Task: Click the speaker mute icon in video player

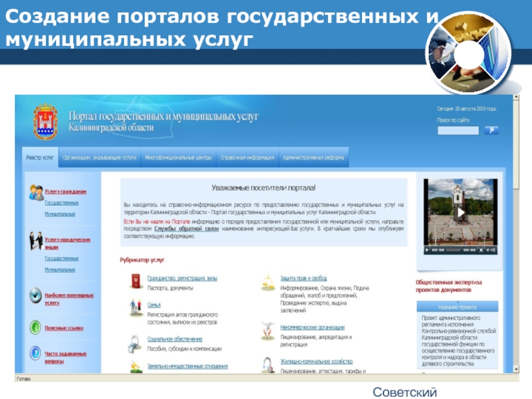Action: [487, 250]
